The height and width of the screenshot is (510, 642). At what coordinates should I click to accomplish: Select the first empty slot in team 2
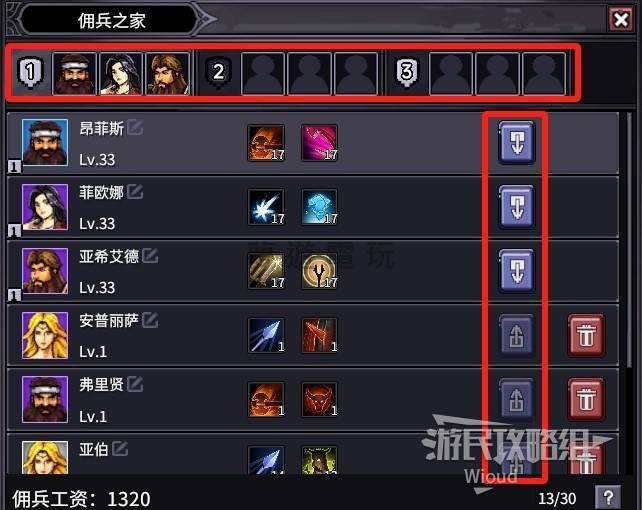263,74
